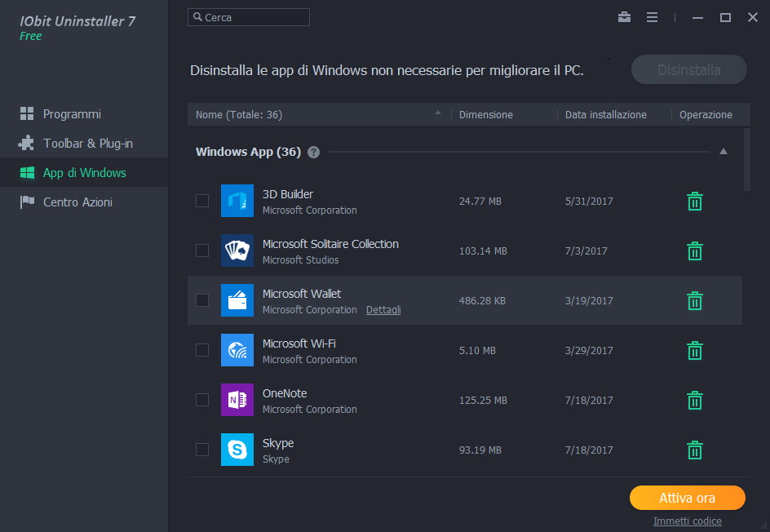The height and width of the screenshot is (532, 770).
Task: Open the hamburger options menu
Action: click(x=652, y=17)
